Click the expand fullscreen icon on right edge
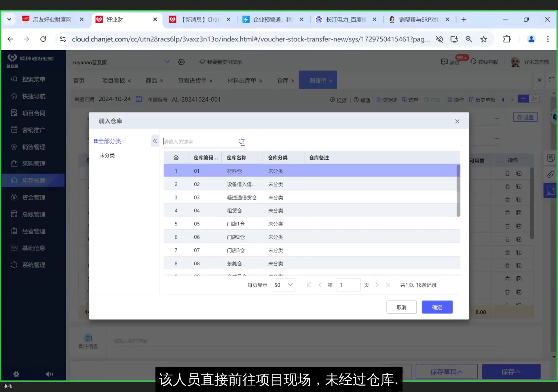This screenshot has width=558, height=392. point(550,190)
